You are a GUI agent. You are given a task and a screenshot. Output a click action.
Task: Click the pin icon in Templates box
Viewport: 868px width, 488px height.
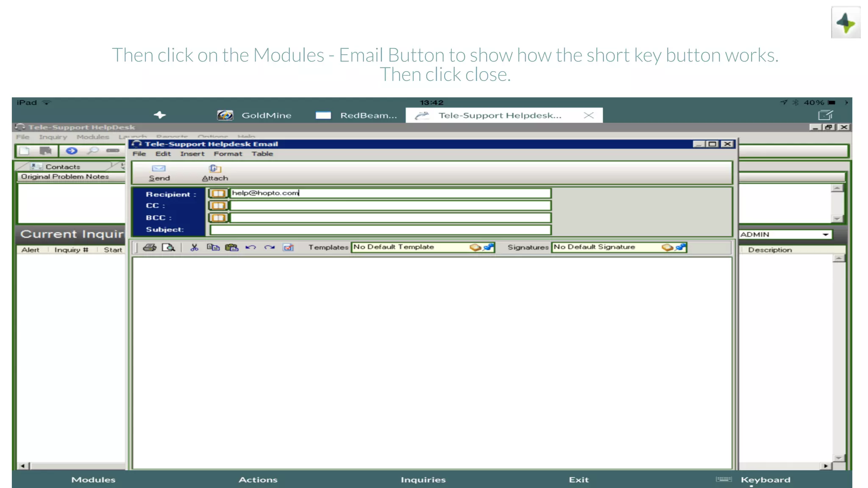(489, 247)
